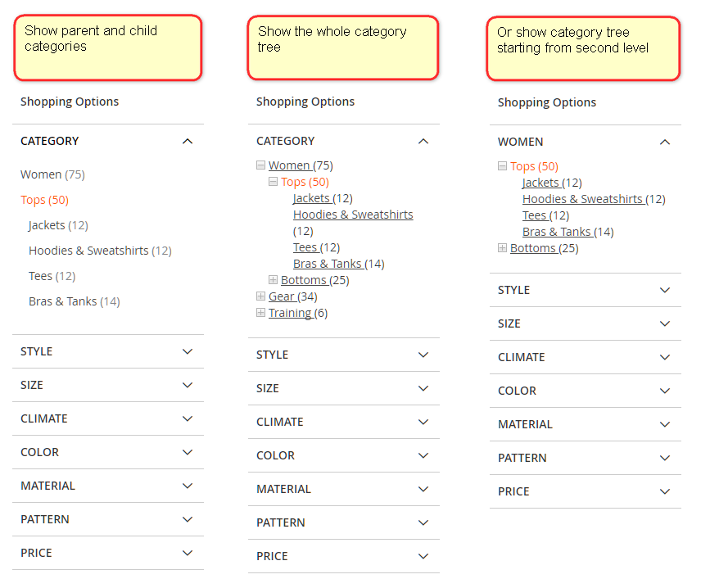Expand the Bottoms node in the right column
Viewport: 710px width, 588px height.
coord(501,247)
